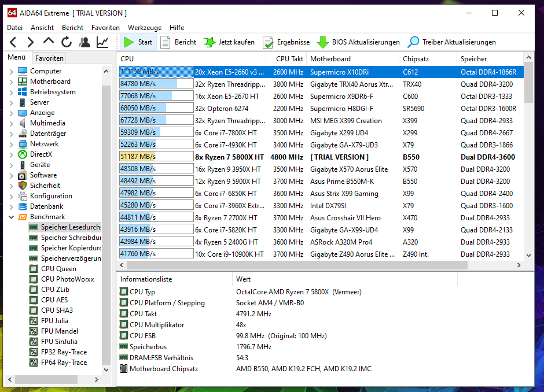The height and width of the screenshot is (392, 544).
Task: Sort by the Chipsatz column header
Action: [x=428, y=59]
